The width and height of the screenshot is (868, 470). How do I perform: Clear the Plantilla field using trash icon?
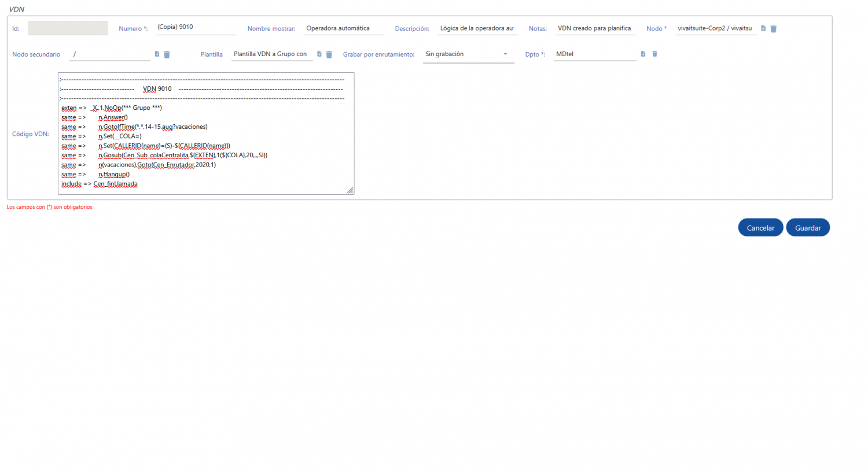[x=329, y=54]
